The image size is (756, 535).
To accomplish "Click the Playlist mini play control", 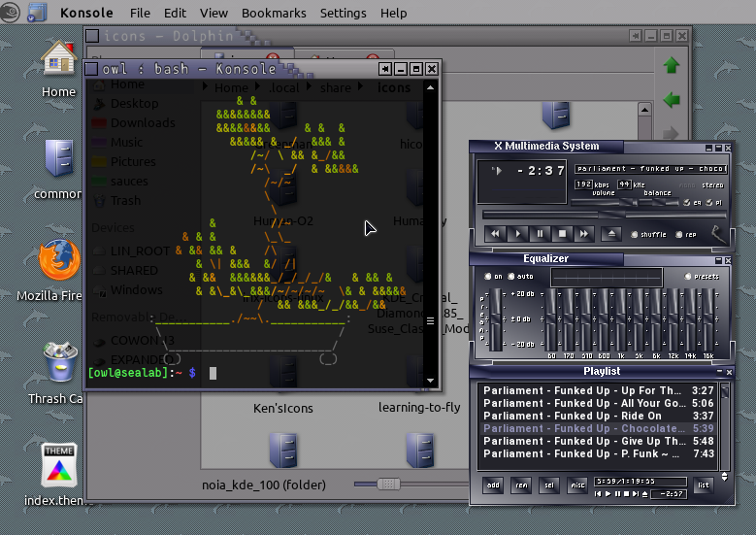I will tap(608, 494).
